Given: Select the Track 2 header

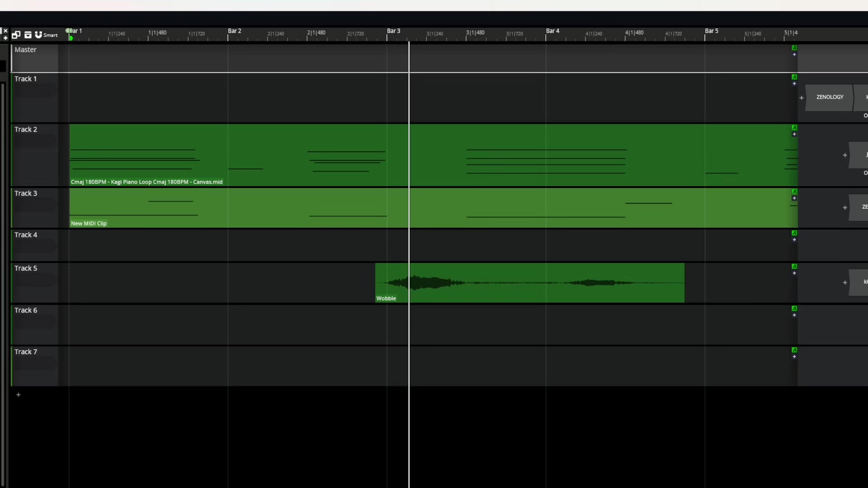Looking at the screenshot, I should click(35, 155).
